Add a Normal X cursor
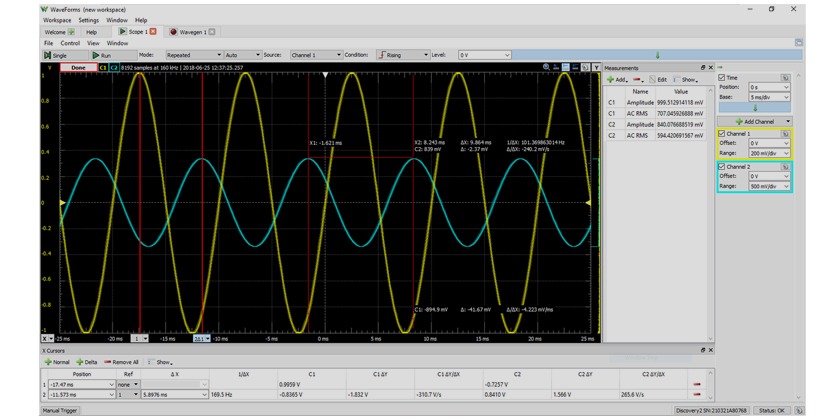The height and width of the screenshot is (420, 840). 57,362
